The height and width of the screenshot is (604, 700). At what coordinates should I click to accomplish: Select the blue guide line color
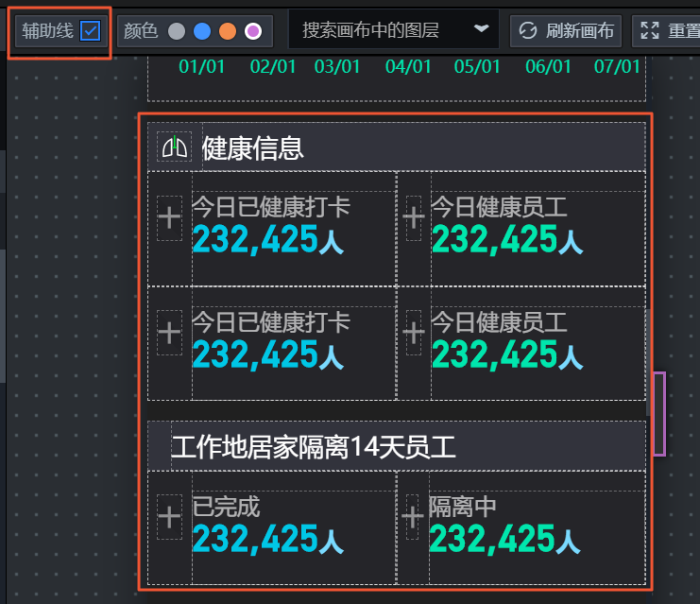coord(202,31)
